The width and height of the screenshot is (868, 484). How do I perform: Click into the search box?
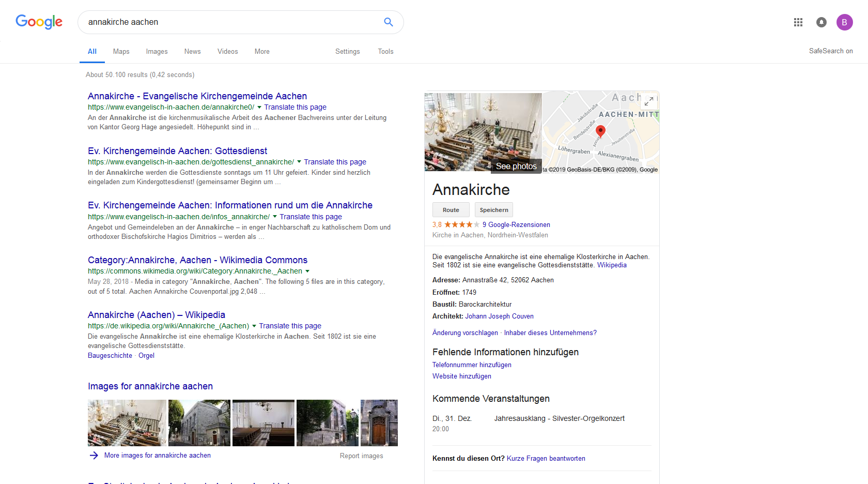pyautogui.click(x=233, y=22)
